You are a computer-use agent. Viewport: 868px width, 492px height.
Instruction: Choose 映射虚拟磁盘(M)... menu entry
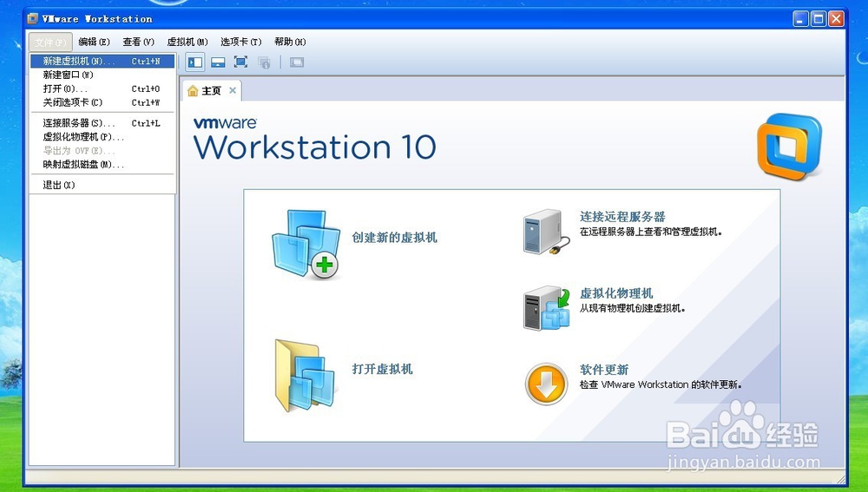(102, 164)
